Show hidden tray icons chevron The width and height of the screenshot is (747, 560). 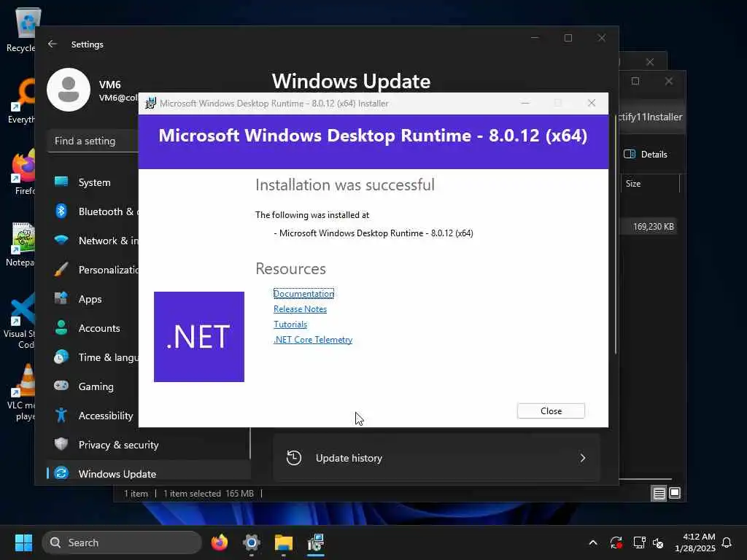[x=593, y=542]
